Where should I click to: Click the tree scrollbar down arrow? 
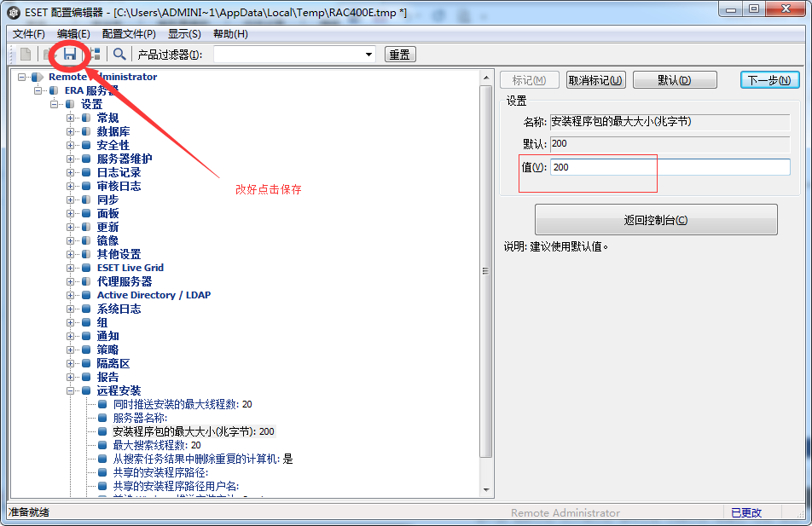click(486, 489)
